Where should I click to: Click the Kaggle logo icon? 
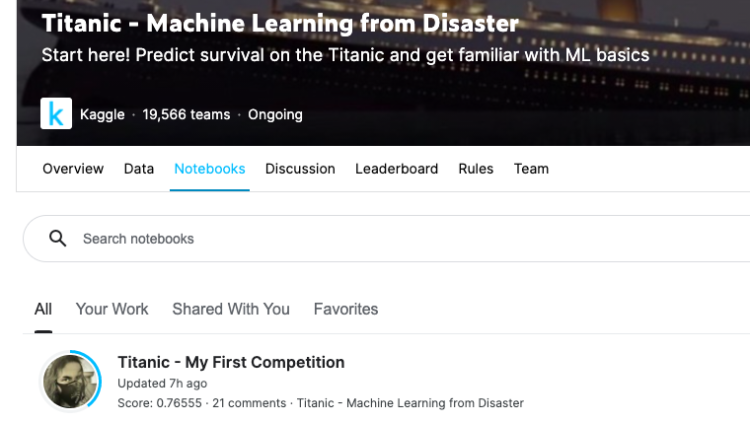[56, 113]
